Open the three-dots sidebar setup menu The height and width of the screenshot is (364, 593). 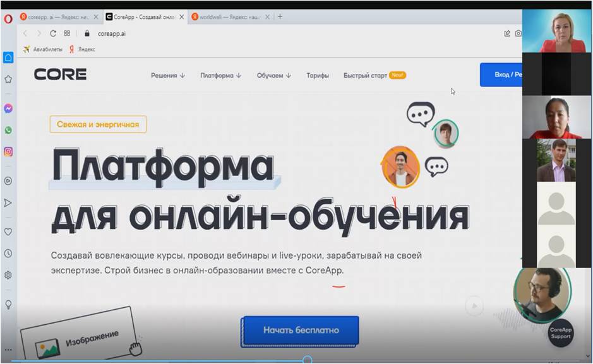pyautogui.click(x=8, y=350)
